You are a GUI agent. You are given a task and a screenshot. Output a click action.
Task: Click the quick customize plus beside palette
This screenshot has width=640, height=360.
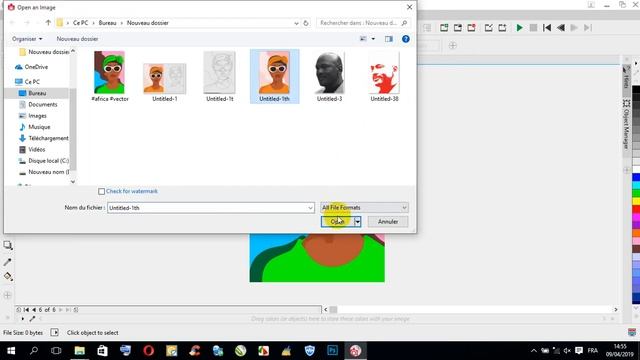(627, 170)
